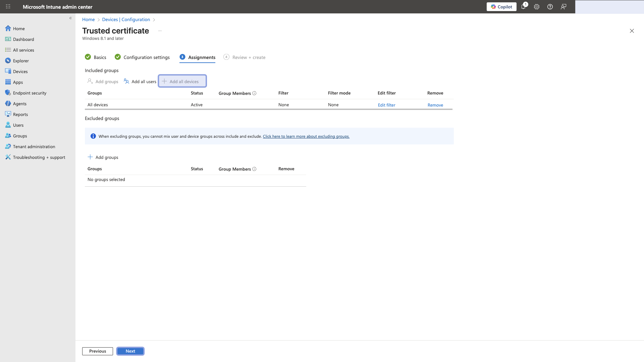Open Tenant administration in the sidebar
The width and height of the screenshot is (644, 362).
tap(34, 146)
